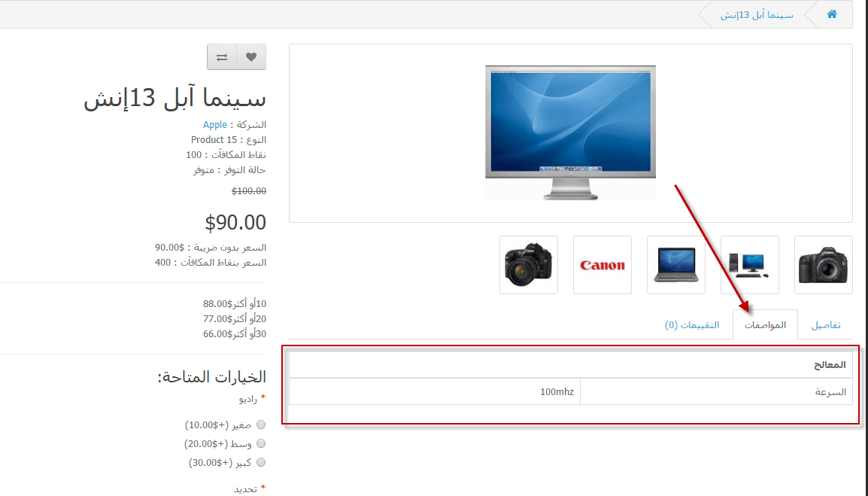Click the main Apple Cinema monitor image
868x496 pixels.
pyautogui.click(x=571, y=133)
